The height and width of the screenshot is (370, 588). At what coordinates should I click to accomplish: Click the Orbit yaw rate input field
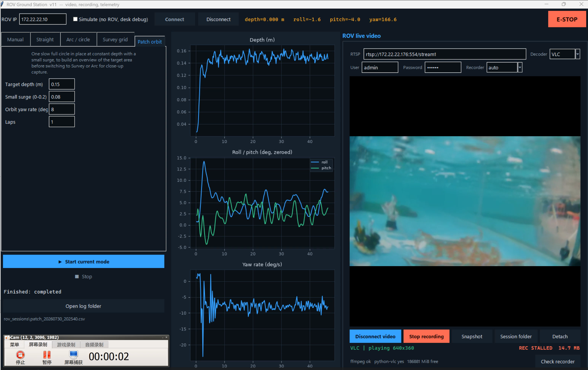click(62, 109)
